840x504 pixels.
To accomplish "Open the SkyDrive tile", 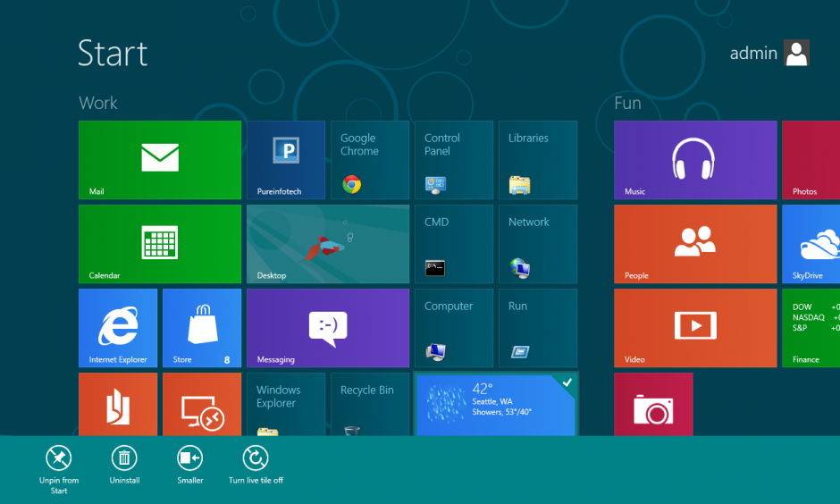I will click(x=811, y=244).
